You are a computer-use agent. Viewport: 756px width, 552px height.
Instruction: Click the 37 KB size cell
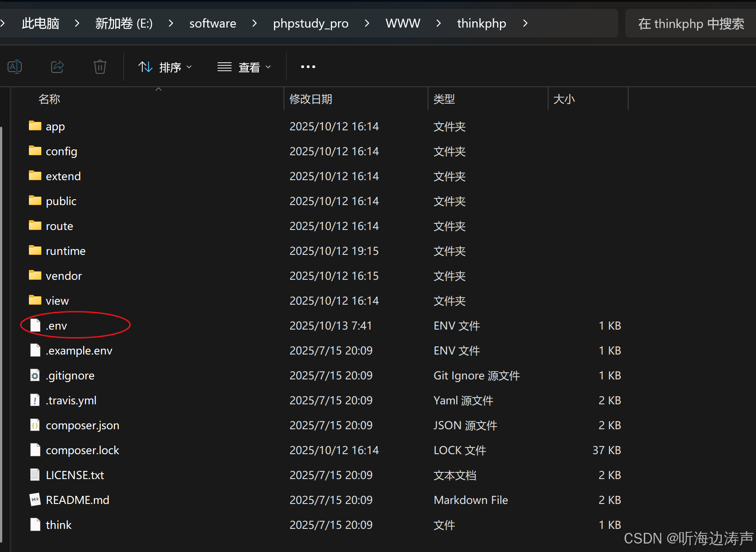(607, 450)
